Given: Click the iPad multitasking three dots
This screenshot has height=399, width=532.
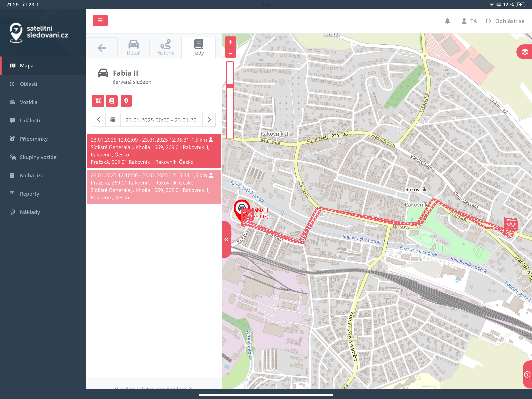Looking at the screenshot, I should point(266,4).
